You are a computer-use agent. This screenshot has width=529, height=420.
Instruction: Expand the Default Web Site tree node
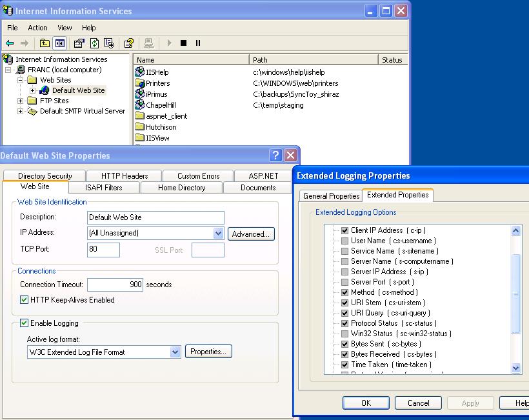pos(31,90)
